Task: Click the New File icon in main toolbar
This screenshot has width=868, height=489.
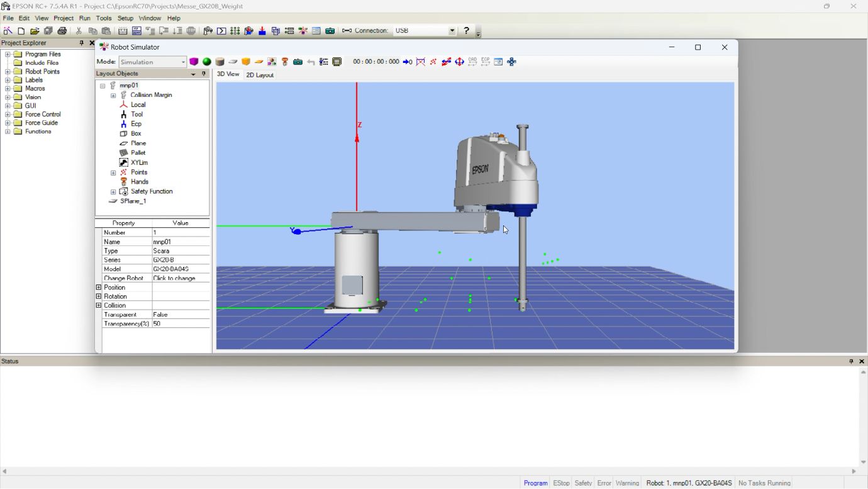Action: click(x=21, y=31)
